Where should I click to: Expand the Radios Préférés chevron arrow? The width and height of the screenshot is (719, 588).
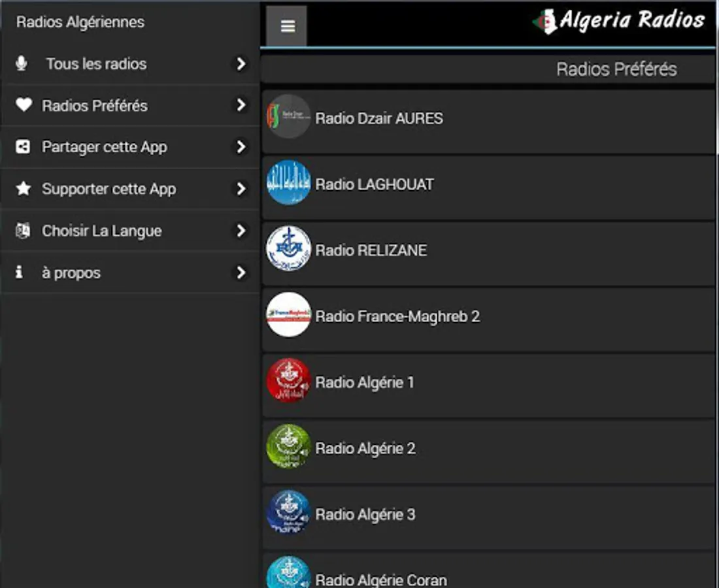[x=241, y=105]
